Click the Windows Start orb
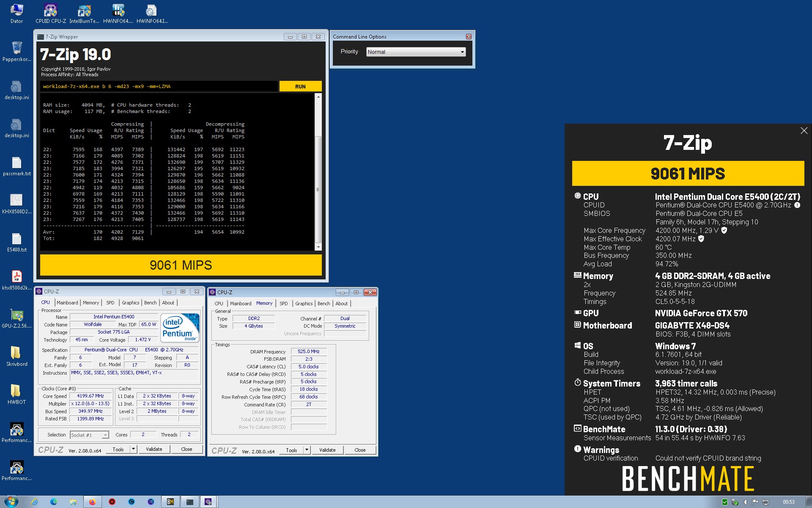This screenshot has width=812, height=508. point(11,502)
